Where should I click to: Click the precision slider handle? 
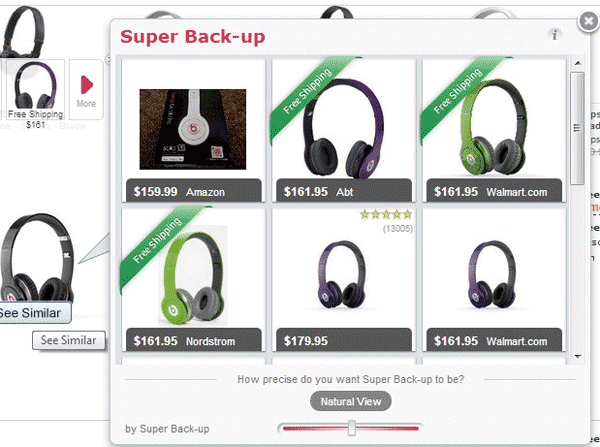coord(351,428)
